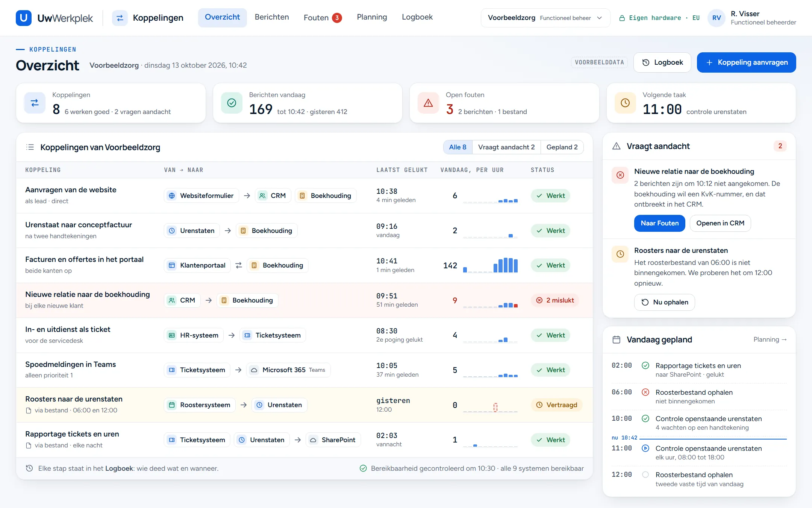Click the 2 mislukt status badge
Screen dimensions: 812x508
tap(555, 300)
